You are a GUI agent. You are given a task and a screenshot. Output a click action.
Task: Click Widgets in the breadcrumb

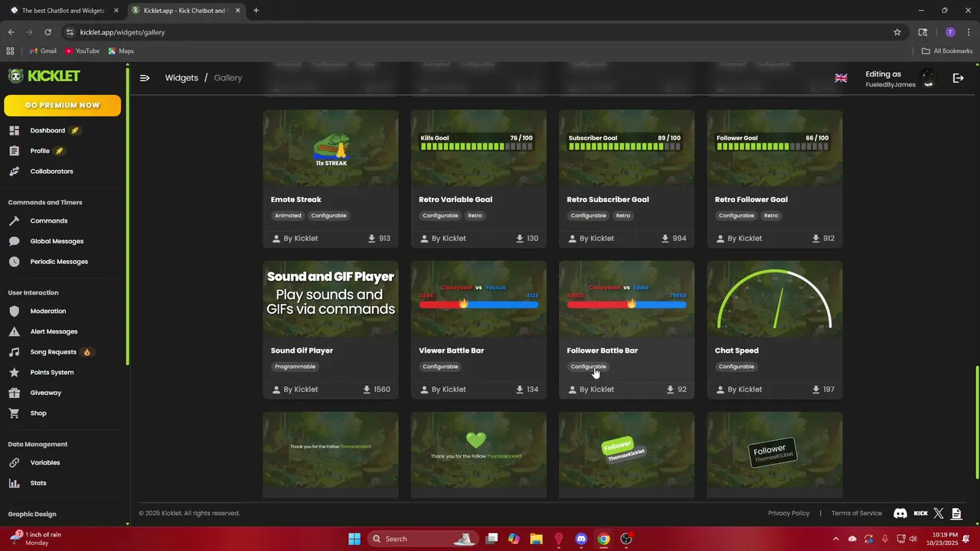pos(181,78)
